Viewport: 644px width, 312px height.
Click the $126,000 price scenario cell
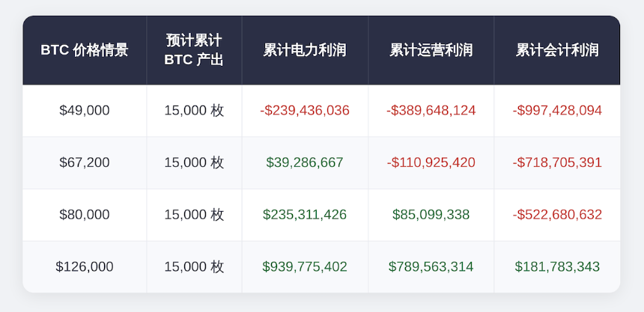85,266
